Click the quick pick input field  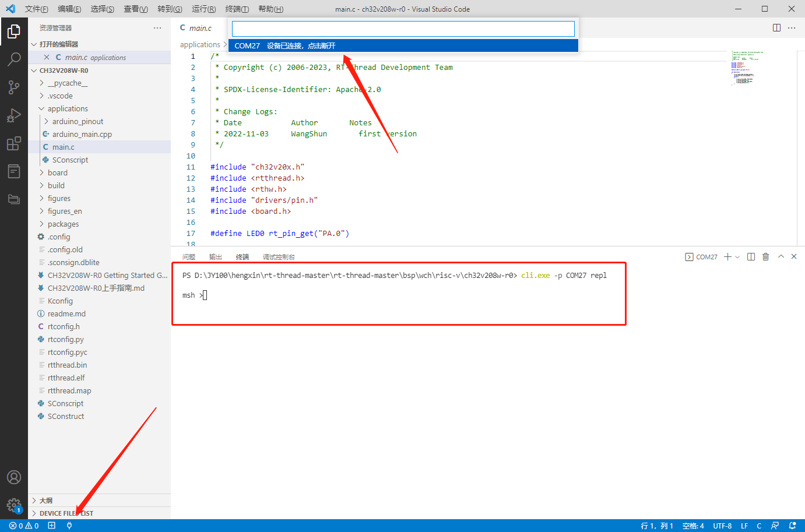[x=403, y=29]
